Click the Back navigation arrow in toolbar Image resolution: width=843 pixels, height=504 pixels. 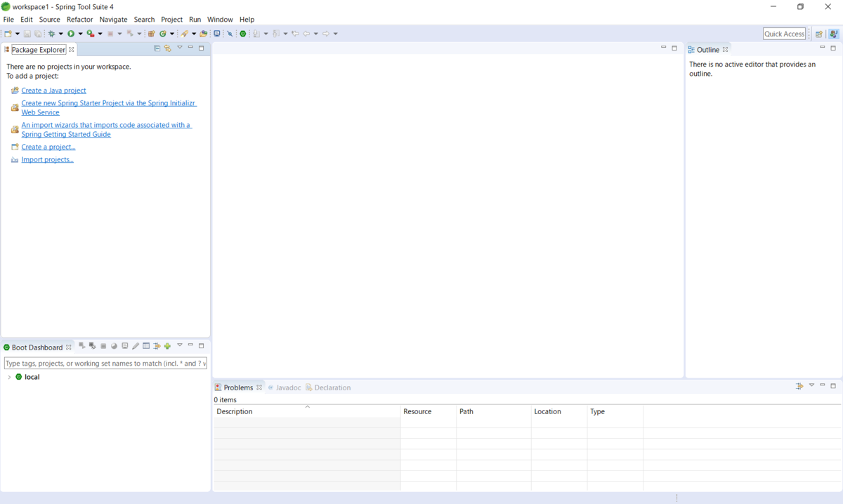[306, 34]
